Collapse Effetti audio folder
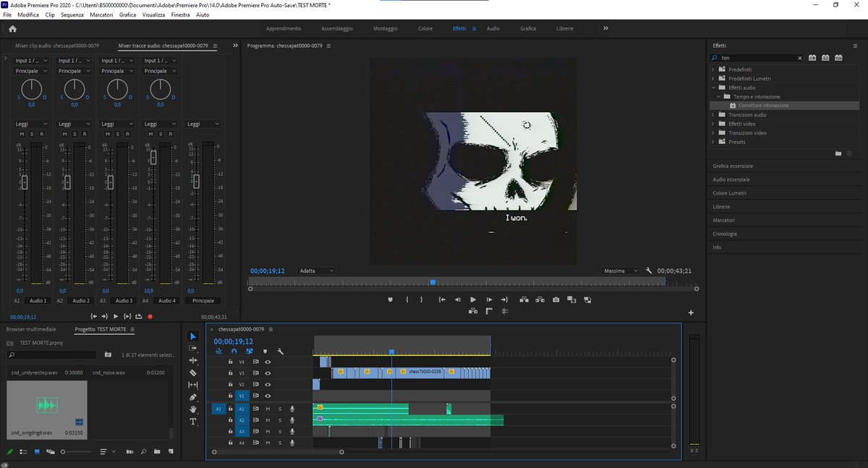Viewport: 868px width, 468px height. click(x=713, y=88)
